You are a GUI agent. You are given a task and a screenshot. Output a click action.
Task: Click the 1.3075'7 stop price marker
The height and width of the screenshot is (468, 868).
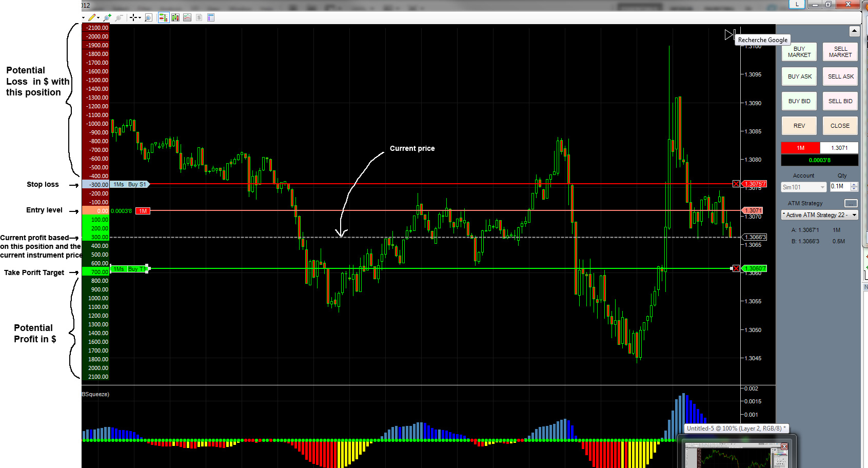coord(755,184)
